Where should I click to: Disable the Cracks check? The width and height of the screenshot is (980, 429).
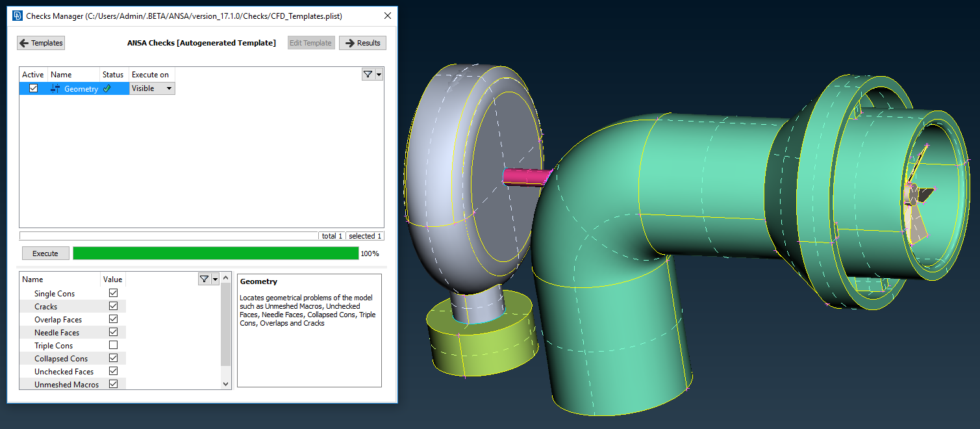click(x=113, y=305)
